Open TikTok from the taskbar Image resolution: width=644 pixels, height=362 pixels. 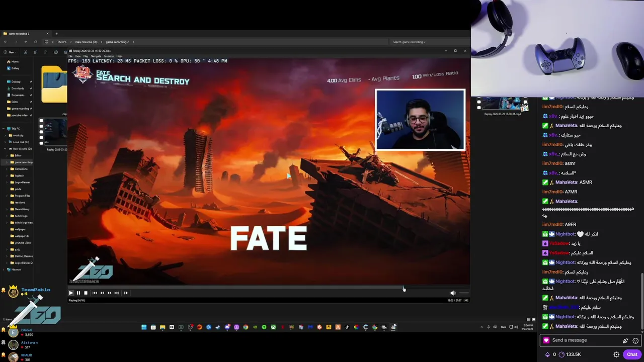pyautogui.click(x=347, y=327)
